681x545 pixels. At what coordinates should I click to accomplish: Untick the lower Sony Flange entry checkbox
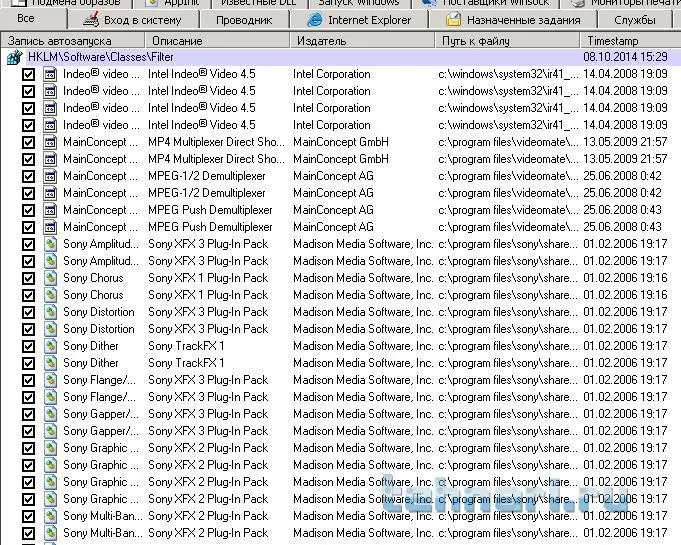click(28, 397)
